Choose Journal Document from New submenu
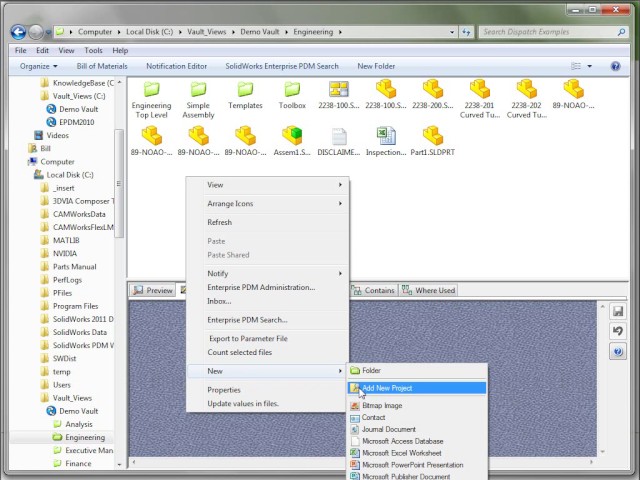This screenshot has width=640, height=480. click(x=417, y=429)
